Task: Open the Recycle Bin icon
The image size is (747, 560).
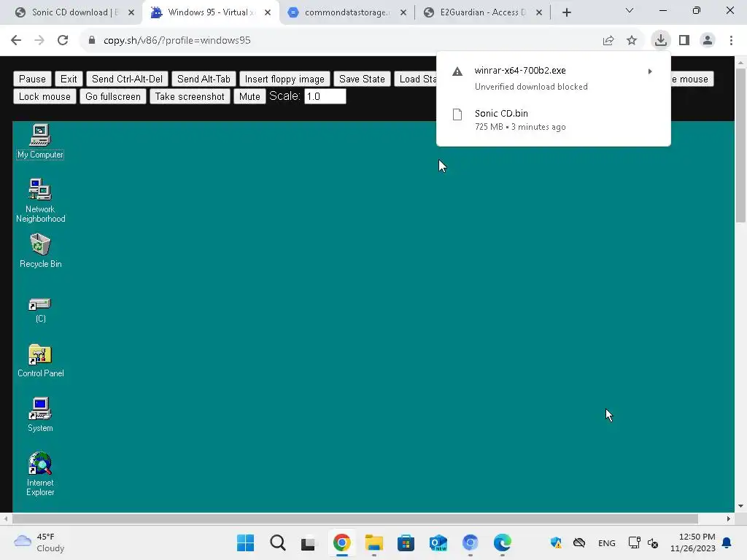Action: pyautogui.click(x=40, y=251)
